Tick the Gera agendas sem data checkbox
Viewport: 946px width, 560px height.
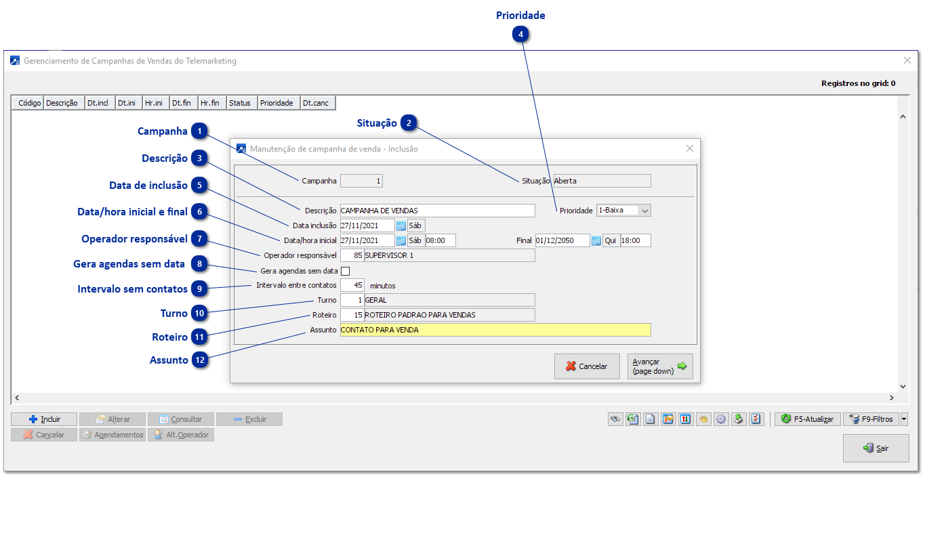(x=345, y=271)
